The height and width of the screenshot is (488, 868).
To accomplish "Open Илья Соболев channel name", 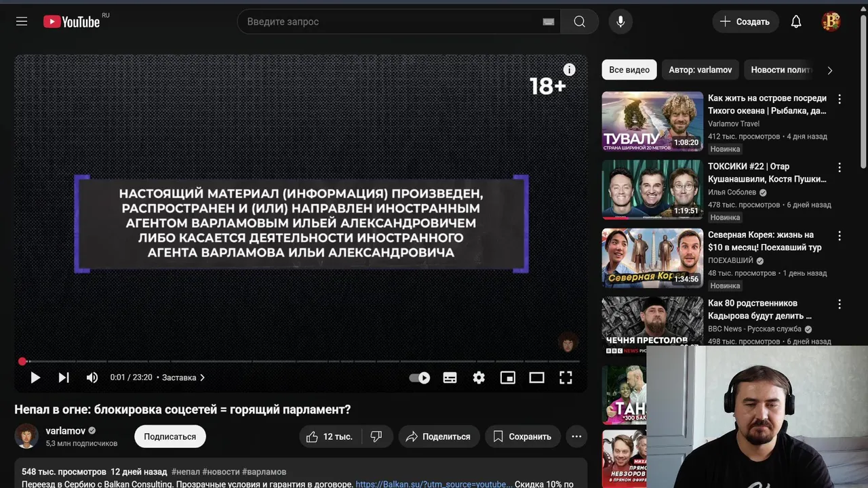I will [x=732, y=192].
